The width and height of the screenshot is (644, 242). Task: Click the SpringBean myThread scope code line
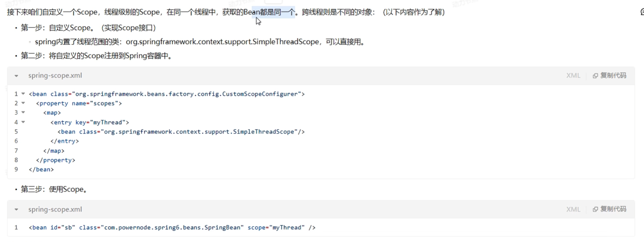172,228
